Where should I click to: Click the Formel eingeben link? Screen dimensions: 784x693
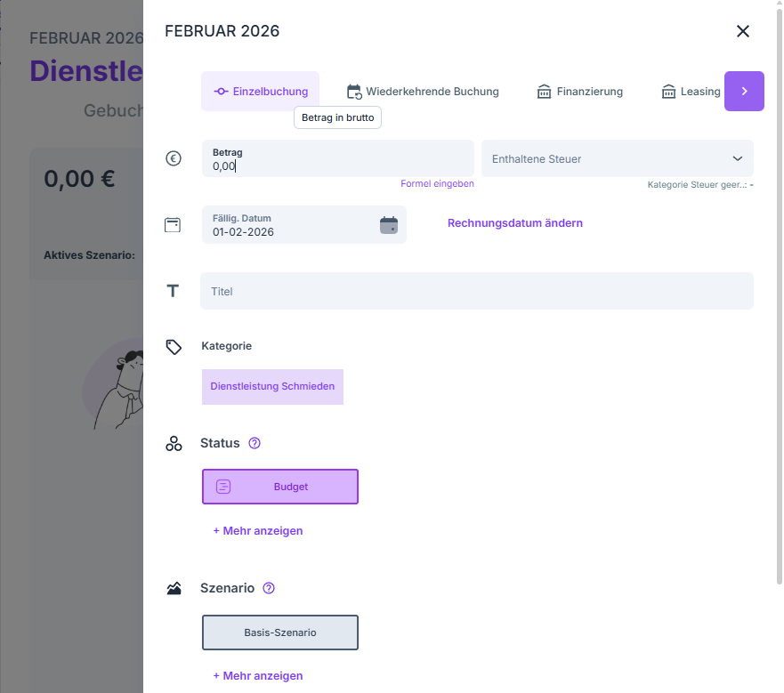pos(437,184)
